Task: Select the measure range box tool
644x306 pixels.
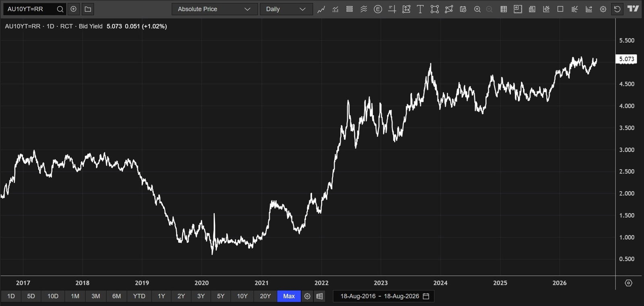Action: coord(406,9)
